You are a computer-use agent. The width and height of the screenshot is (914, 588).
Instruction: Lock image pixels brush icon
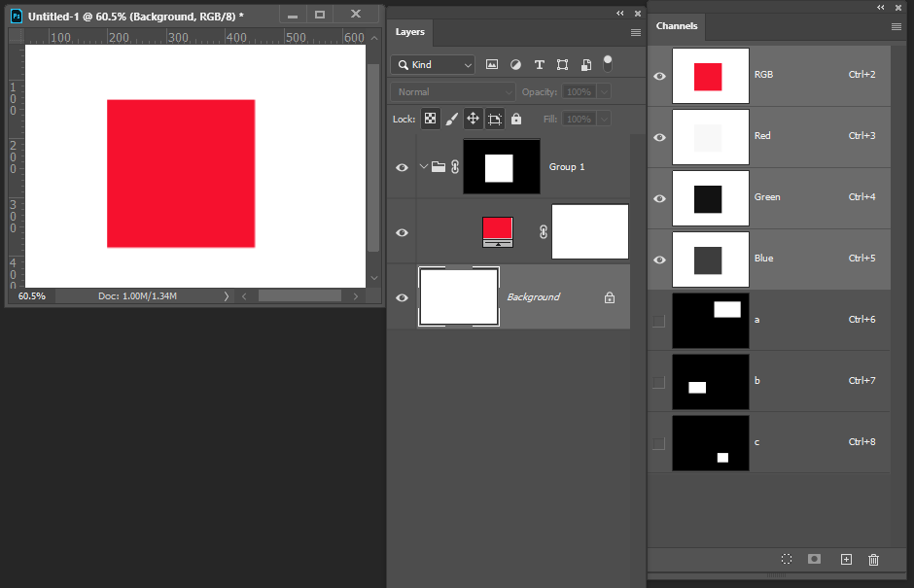tap(451, 119)
